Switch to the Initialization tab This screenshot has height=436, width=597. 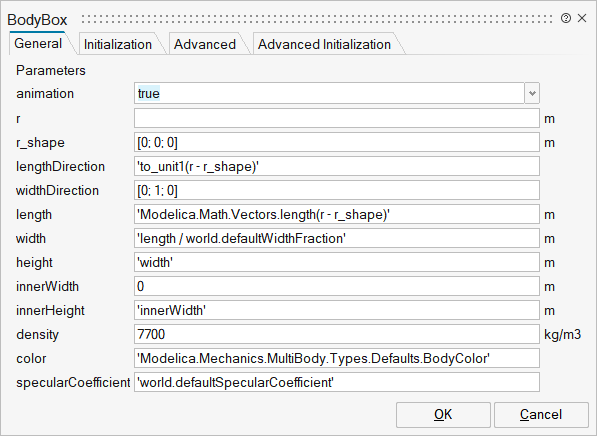pyautogui.click(x=118, y=44)
